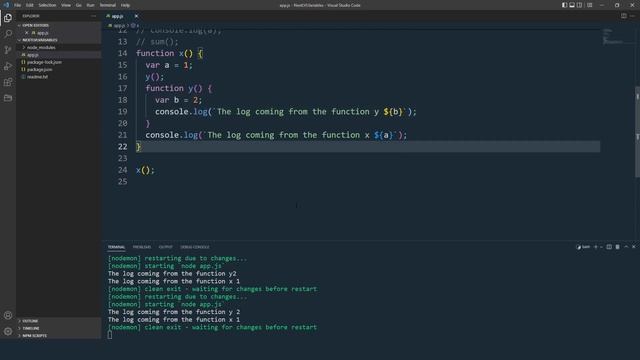Image resolution: width=640 pixels, height=360 pixels.
Task: Click the editor vertical scrollbar
Action: (637, 131)
